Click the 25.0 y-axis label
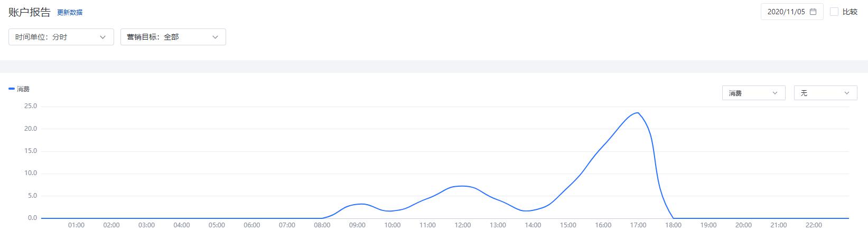Image resolution: width=868 pixels, height=240 pixels. point(31,106)
